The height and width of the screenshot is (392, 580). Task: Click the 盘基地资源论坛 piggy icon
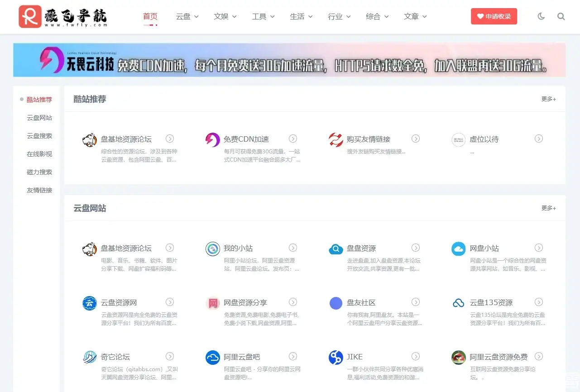(89, 140)
